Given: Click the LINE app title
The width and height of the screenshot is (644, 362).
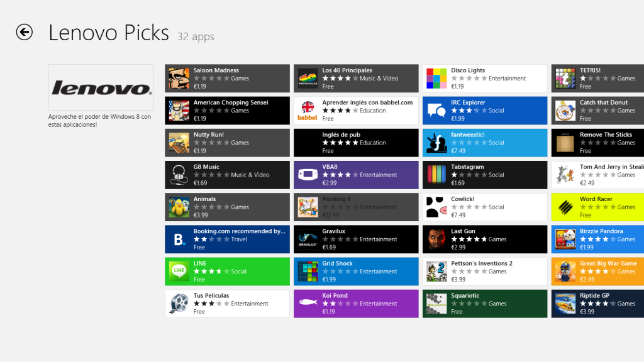Looking at the screenshot, I should click(199, 263).
